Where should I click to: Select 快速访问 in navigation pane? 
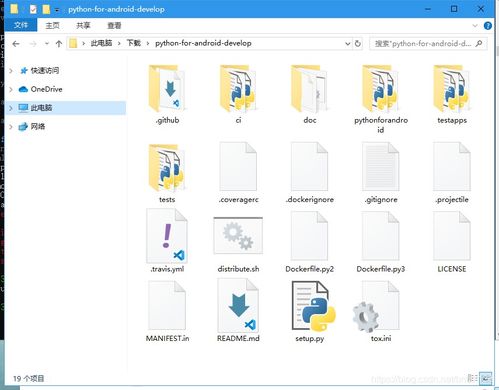click(45, 71)
